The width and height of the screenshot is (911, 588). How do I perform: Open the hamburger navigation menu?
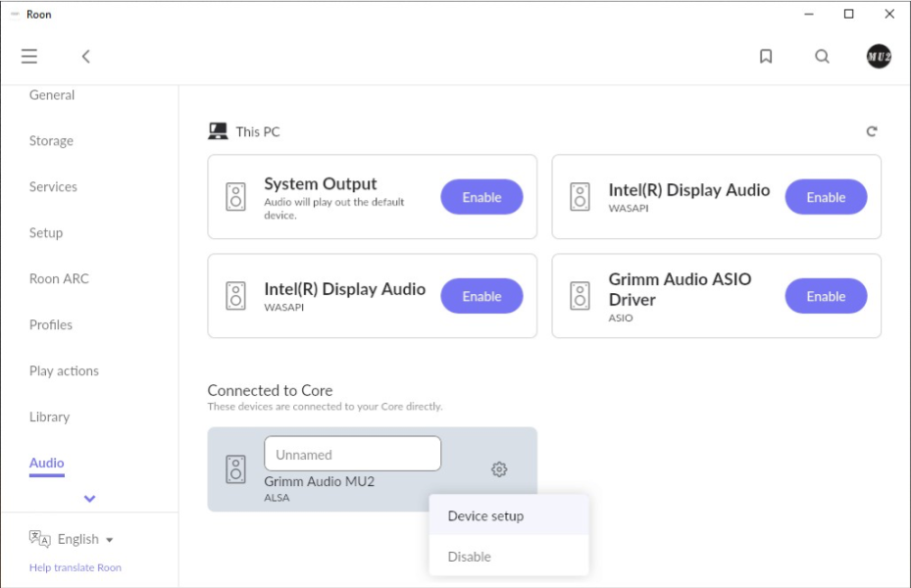click(29, 56)
